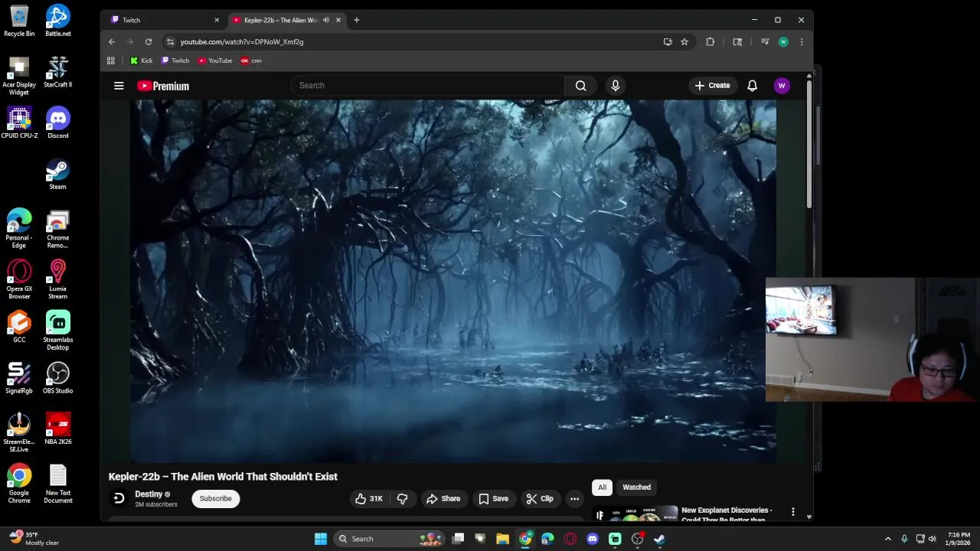Viewport: 980px width, 551px height.
Task: Open New Exoplanet Discoveries recommended video
Action: [x=727, y=514]
